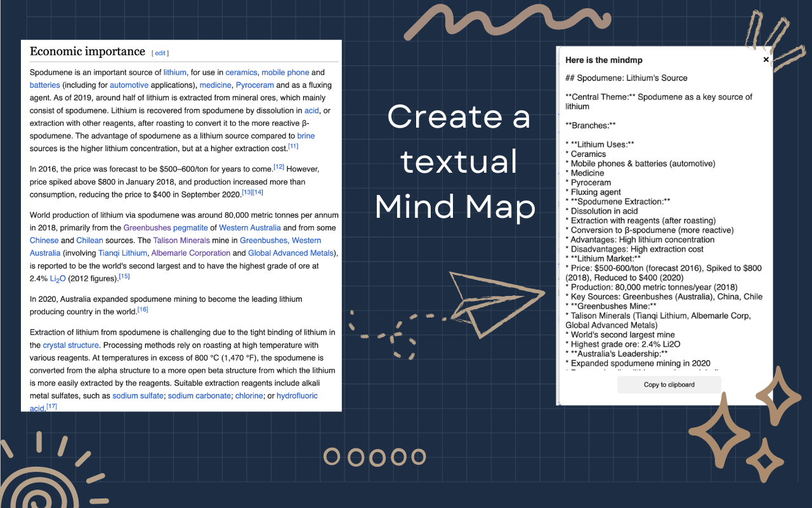Open citation reference [13]

pyautogui.click(x=247, y=192)
